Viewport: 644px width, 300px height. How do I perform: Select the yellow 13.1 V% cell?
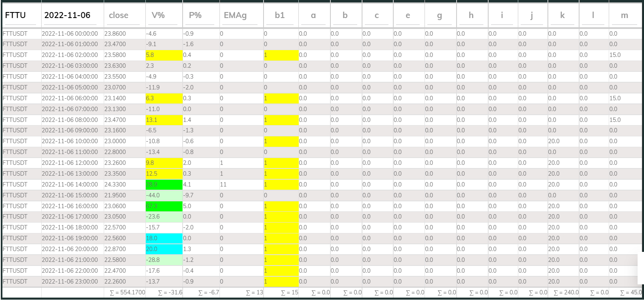pos(164,120)
